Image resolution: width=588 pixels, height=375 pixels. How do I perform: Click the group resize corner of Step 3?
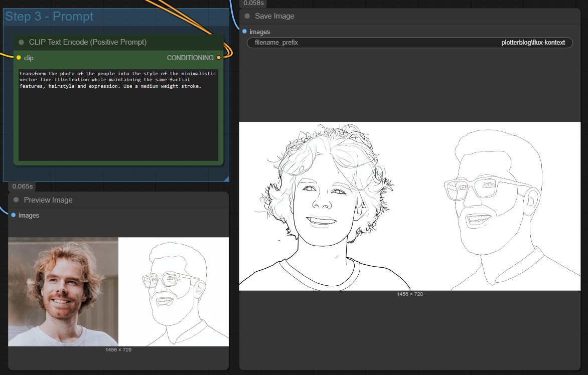coord(226,179)
